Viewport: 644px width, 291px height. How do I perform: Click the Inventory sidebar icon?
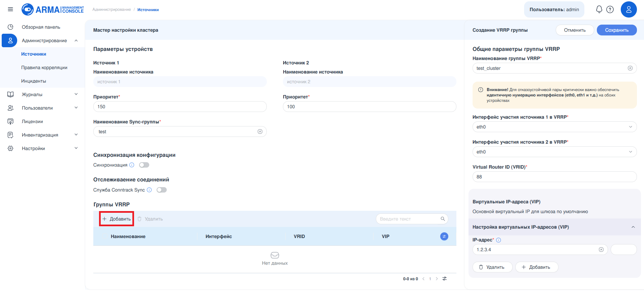[x=10, y=135]
